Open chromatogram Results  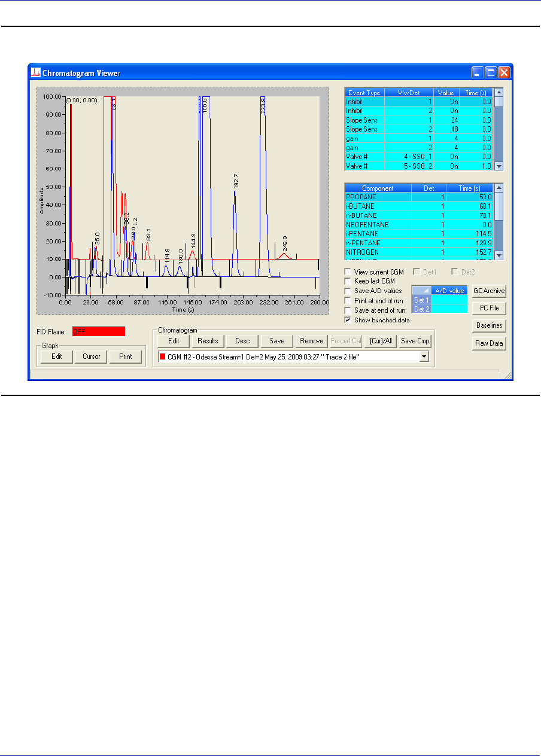pos(208,341)
